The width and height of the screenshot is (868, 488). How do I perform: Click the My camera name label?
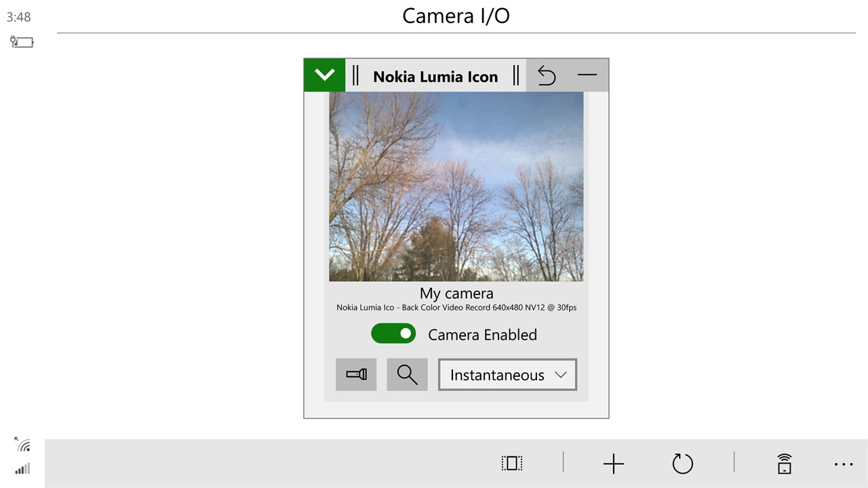click(x=456, y=293)
